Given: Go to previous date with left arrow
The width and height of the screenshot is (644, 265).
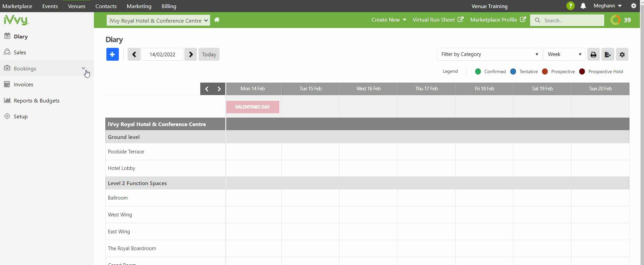Looking at the screenshot, I should 134,54.
